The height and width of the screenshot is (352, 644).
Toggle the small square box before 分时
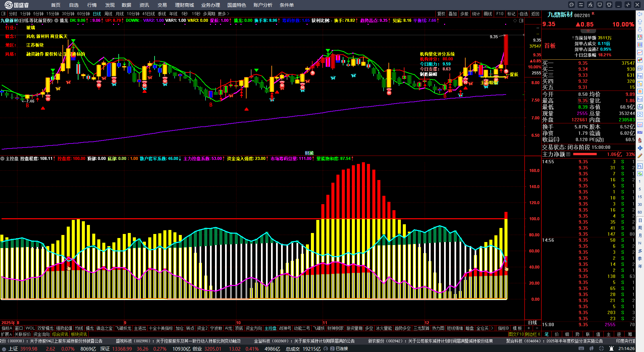tap(3, 14)
